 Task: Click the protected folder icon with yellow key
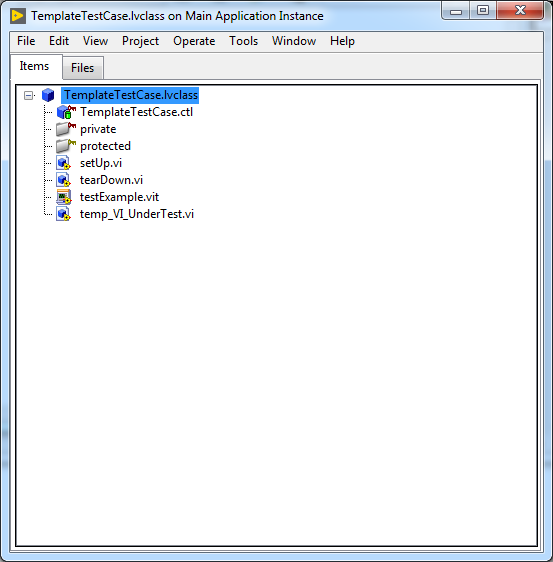pyautogui.click(x=66, y=146)
